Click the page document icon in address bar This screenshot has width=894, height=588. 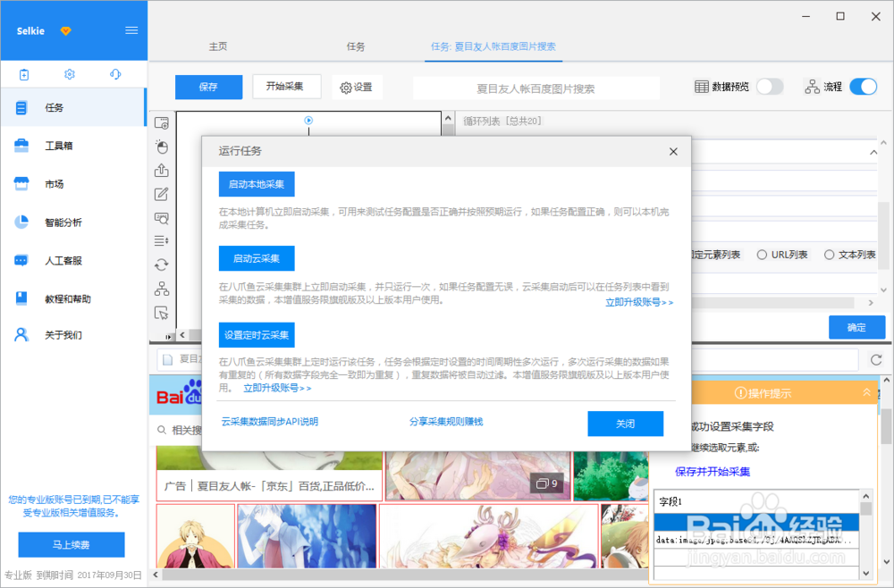[168, 359]
